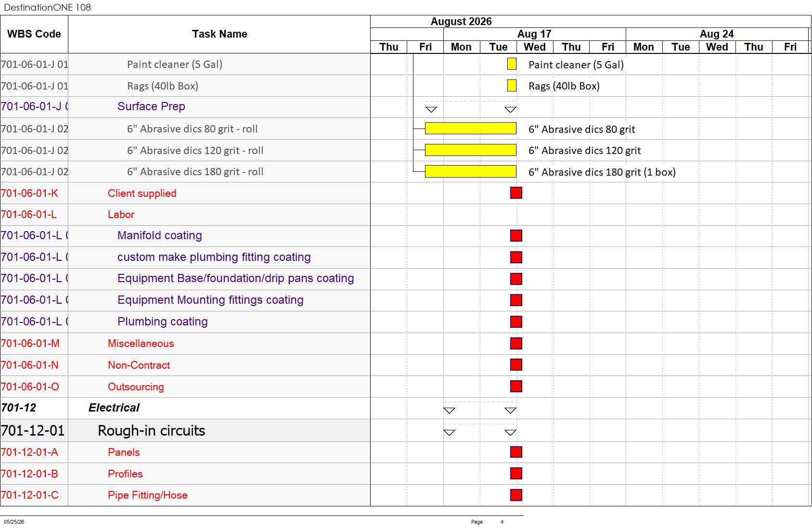Click the red Manifold coating milestone square
This screenshot has width=812, height=528.
[516, 235]
